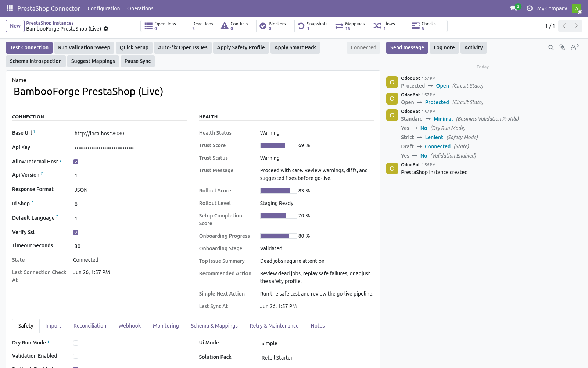This screenshot has height=368, width=588.
Task: Show help tooltip for Dry Run Mode
Action: point(49,341)
